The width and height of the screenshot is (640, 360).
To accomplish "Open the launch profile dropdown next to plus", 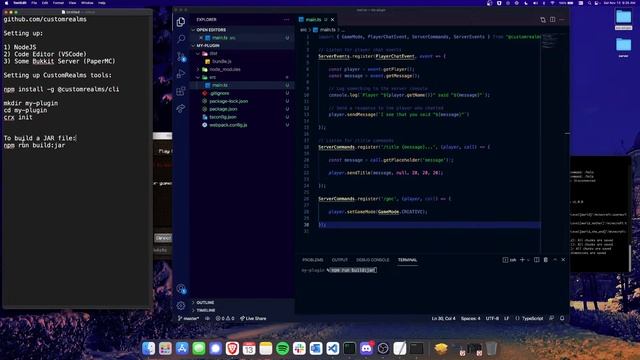I will (528, 260).
